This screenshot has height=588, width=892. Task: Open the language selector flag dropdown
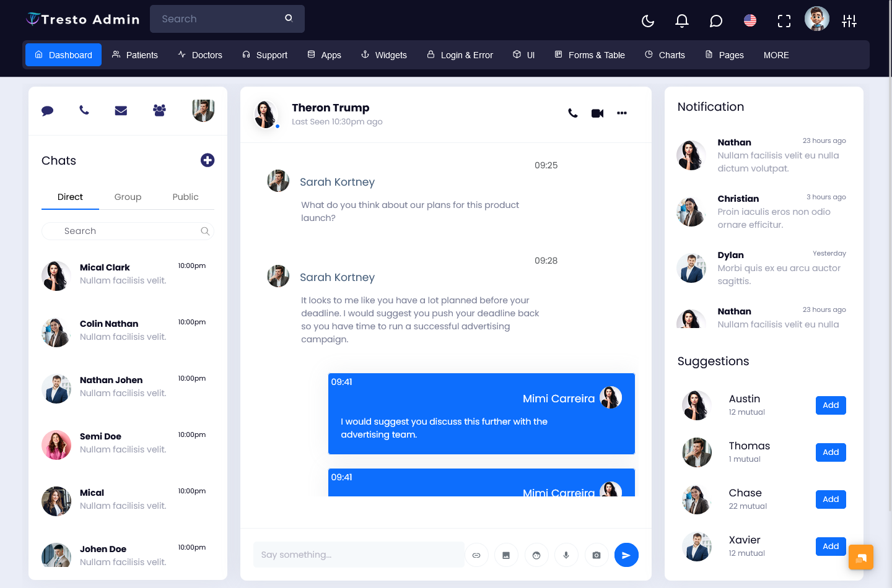(750, 20)
